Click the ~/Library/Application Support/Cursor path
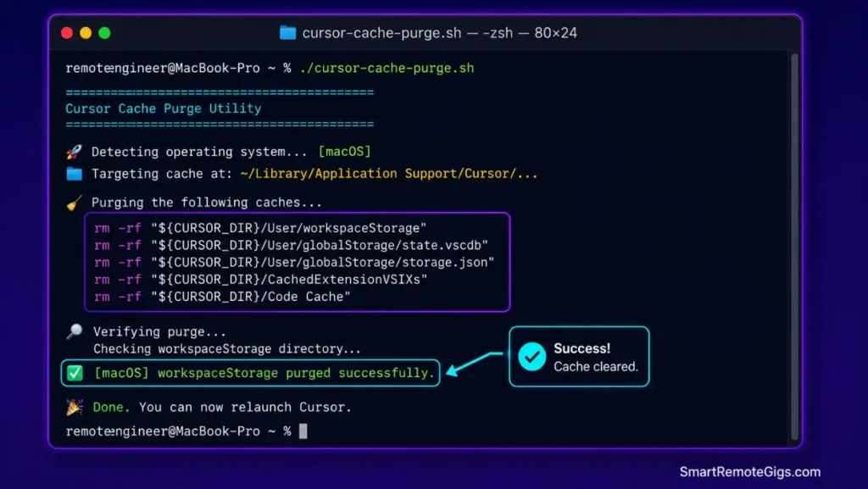Viewport: 868px width, 489px height. tap(388, 174)
